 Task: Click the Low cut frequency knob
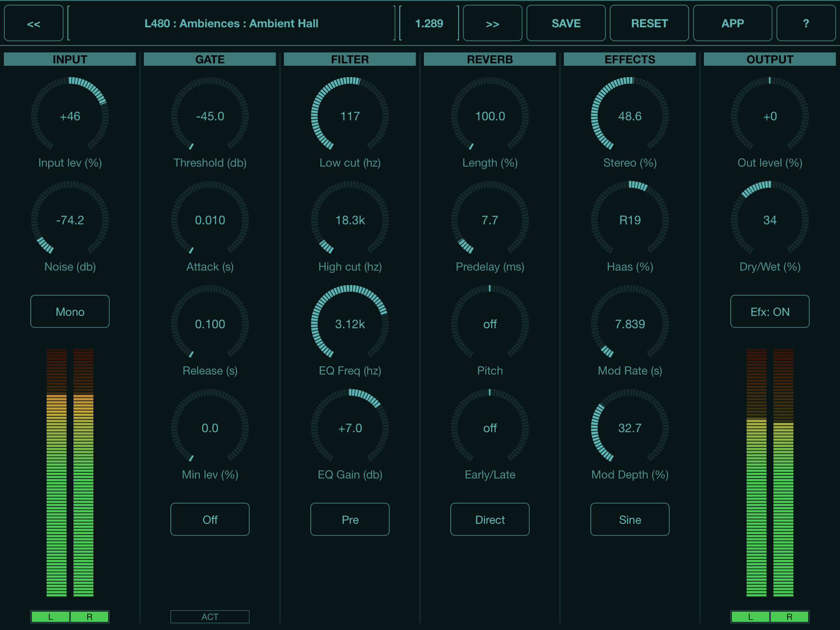tap(349, 117)
